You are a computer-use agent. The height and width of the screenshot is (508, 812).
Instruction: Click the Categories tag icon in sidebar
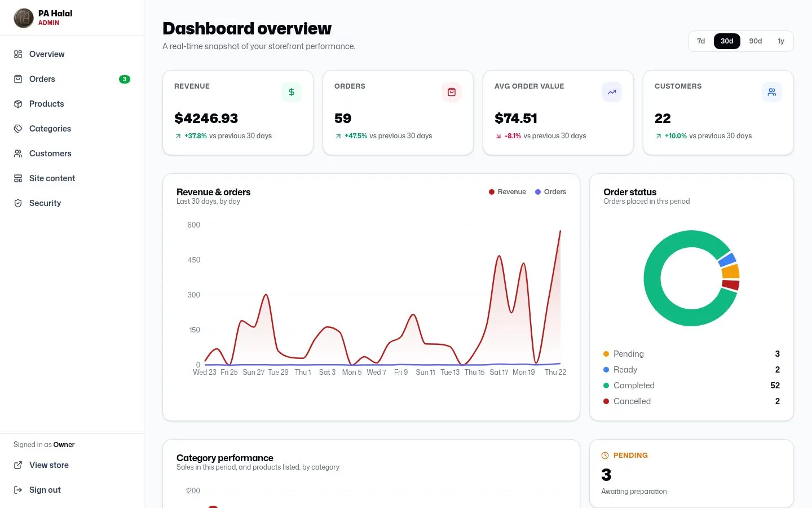click(x=18, y=129)
